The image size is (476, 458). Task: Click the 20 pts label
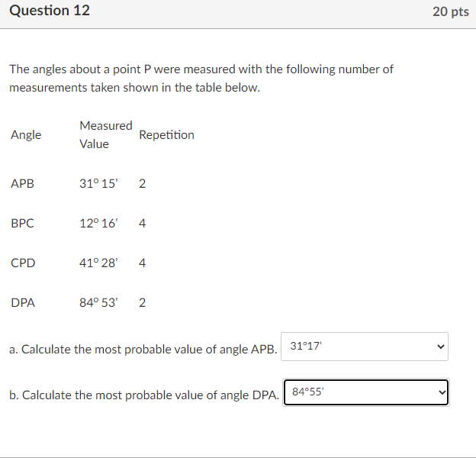tap(451, 12)
